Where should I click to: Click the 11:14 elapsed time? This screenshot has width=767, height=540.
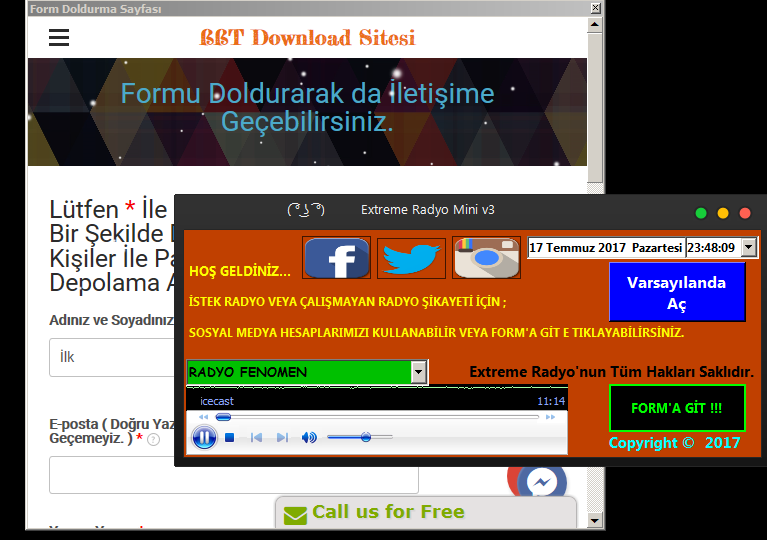[x=551, y=401]
